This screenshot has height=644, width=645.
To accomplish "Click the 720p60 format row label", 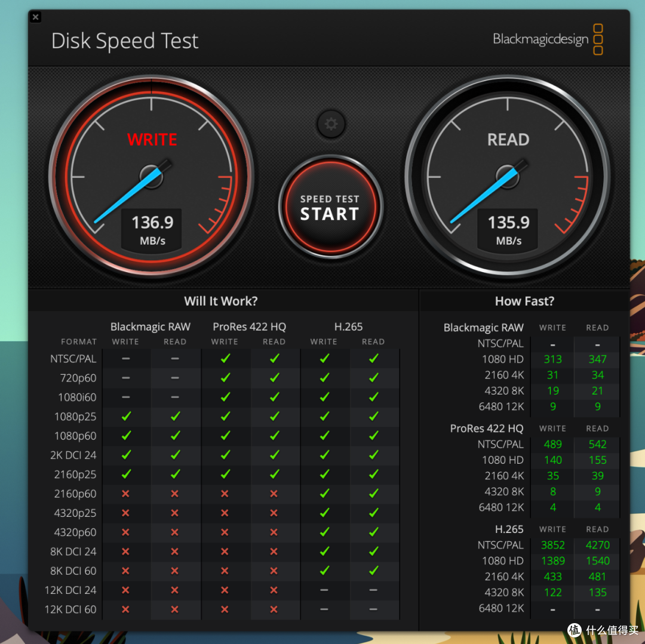I will point(78,378).
